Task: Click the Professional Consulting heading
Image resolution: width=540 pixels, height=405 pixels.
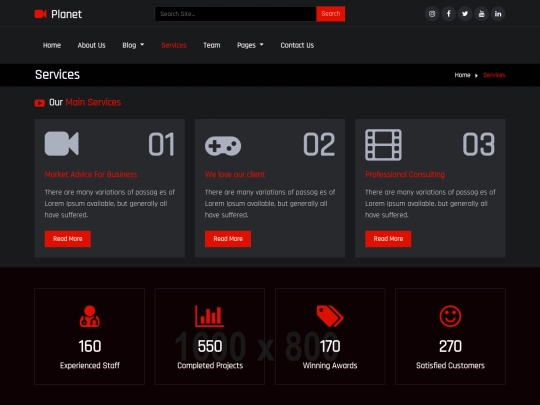Action: (405, 174)
